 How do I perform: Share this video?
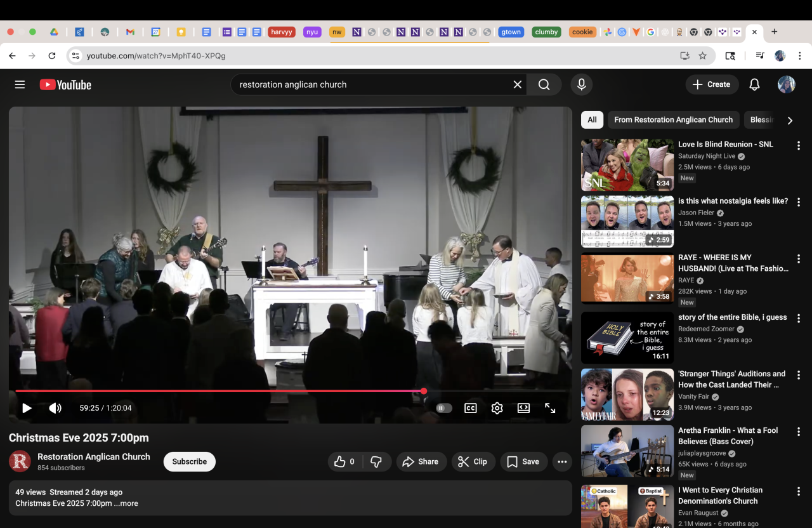[x=421, y=461]
